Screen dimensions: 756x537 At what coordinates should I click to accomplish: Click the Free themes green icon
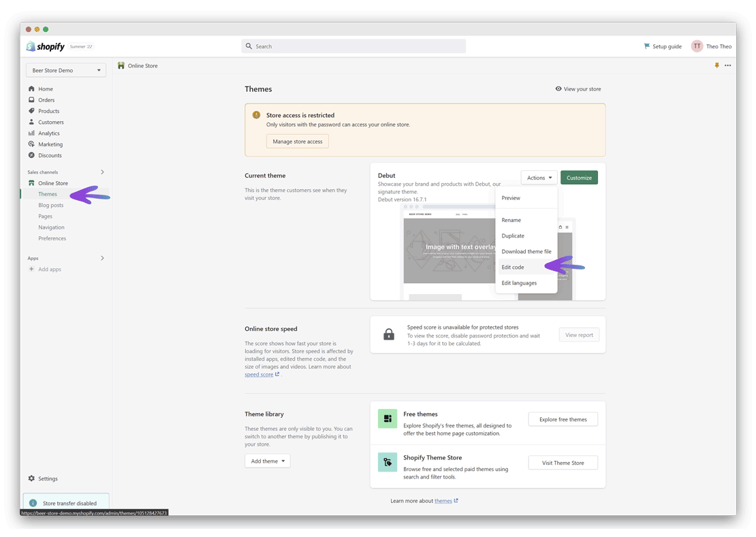[x=388, y=419]
